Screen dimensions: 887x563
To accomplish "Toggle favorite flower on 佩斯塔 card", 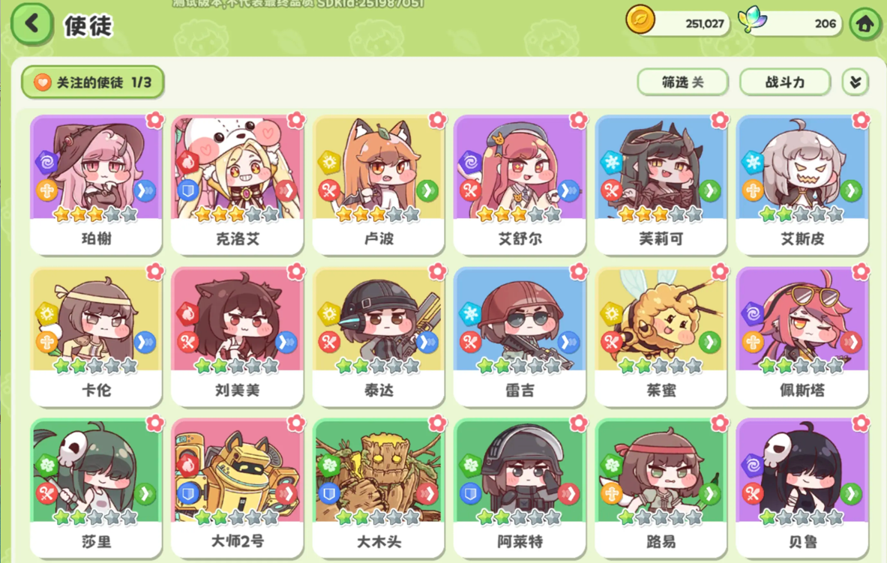I will 860,272.
